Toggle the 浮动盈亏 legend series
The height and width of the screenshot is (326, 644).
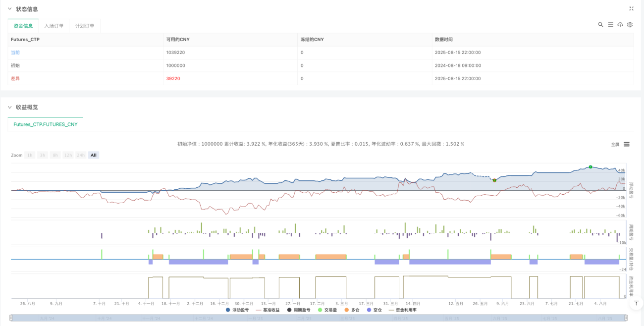coord(238,310)
